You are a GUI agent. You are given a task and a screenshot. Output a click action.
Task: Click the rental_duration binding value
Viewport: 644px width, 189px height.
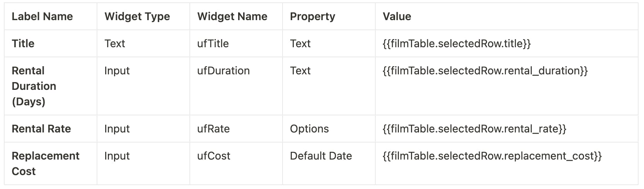tap(485, 71)
